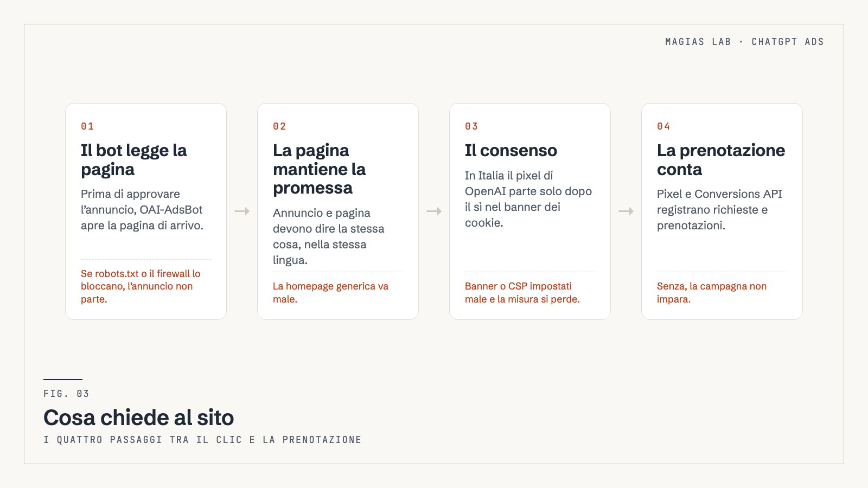Click the 'FIG. 03' label
This screenshot has width=868, height=488.
(x=66, y=394)
